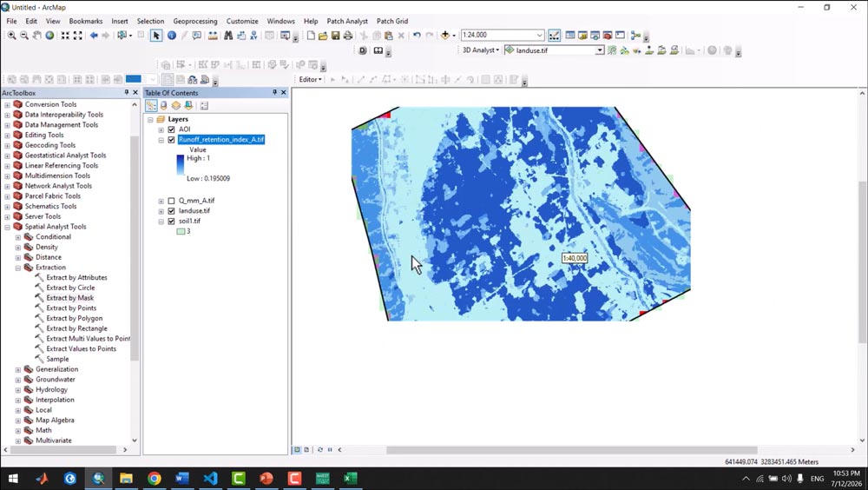Click the Save map document icon
The height and width of the screenshot is (490, 868).
coord(335,36)
